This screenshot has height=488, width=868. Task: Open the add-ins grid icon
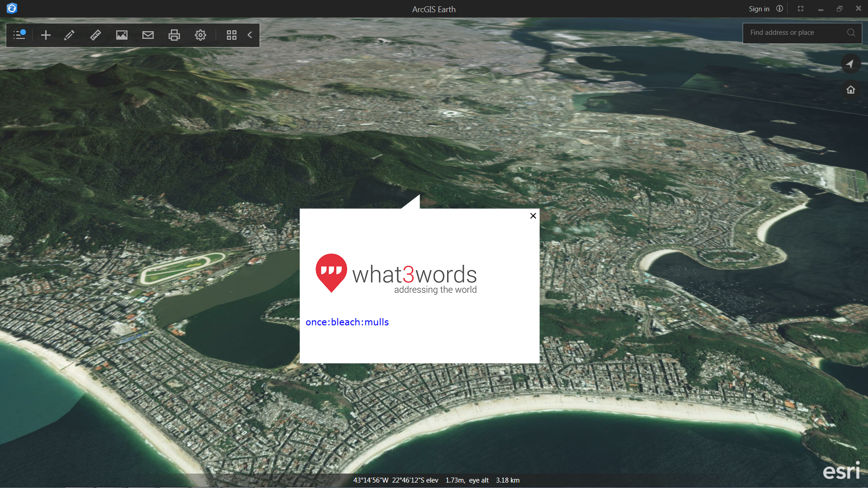pyautogui.click(x=231, y=35)
